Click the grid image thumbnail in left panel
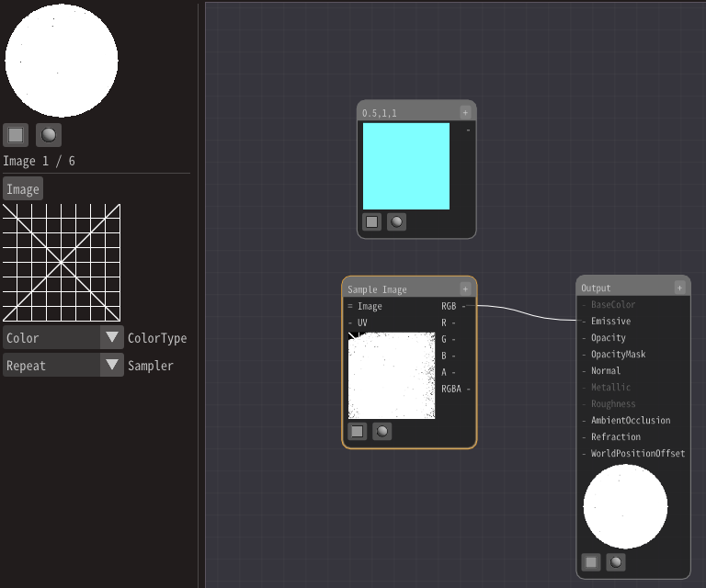 [62, 263]
